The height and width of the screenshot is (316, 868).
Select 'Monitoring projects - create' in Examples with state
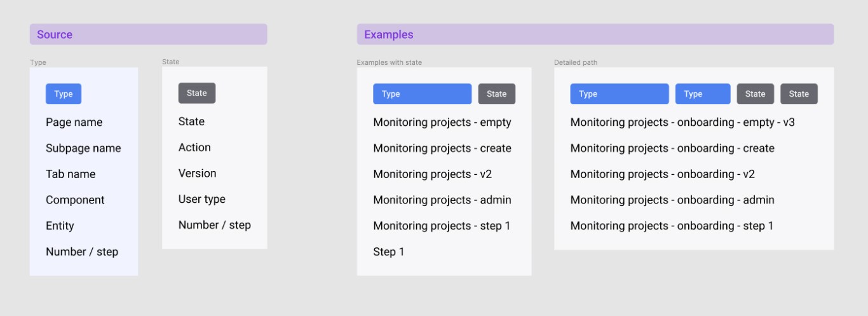(442, 148)
